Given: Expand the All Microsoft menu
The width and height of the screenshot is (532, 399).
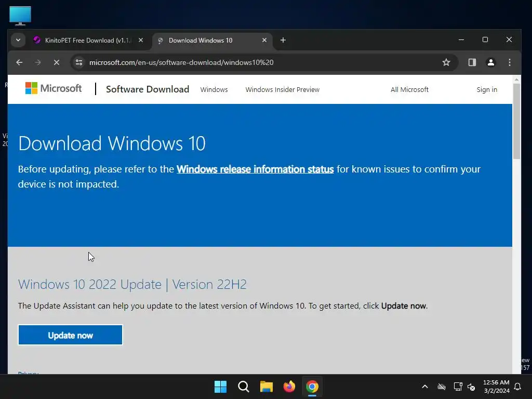Looking at the screenshot, I should coord(409,89).
